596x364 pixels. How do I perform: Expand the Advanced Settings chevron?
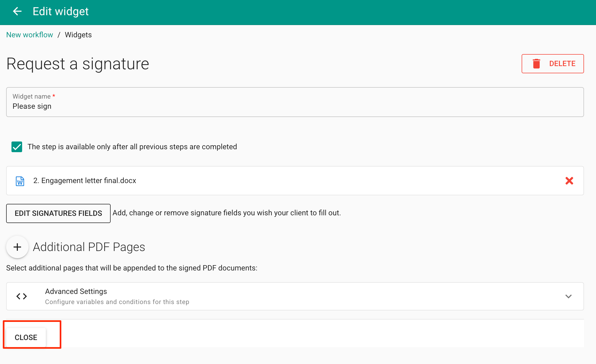568,296
